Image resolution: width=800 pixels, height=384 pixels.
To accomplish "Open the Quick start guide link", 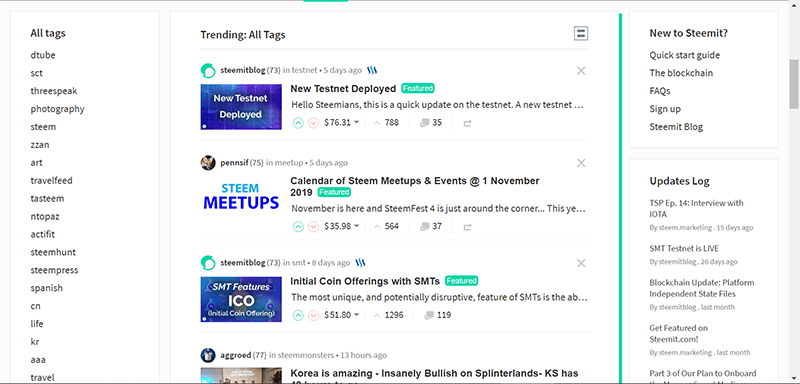I will click(x=685, y=55).
